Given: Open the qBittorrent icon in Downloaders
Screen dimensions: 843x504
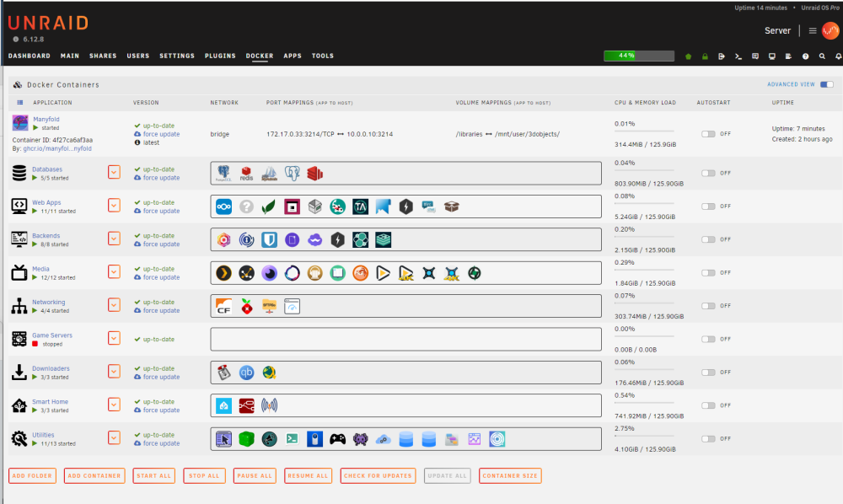Looking at the screenshot, I should click(246, 373).
